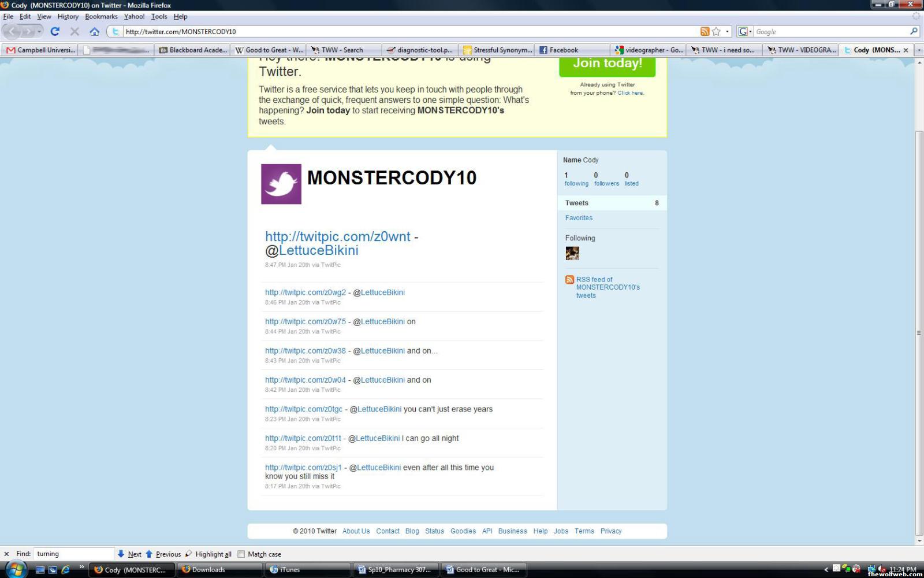
Task: Open the address bar history dropdown
Action: click(727, 32)
